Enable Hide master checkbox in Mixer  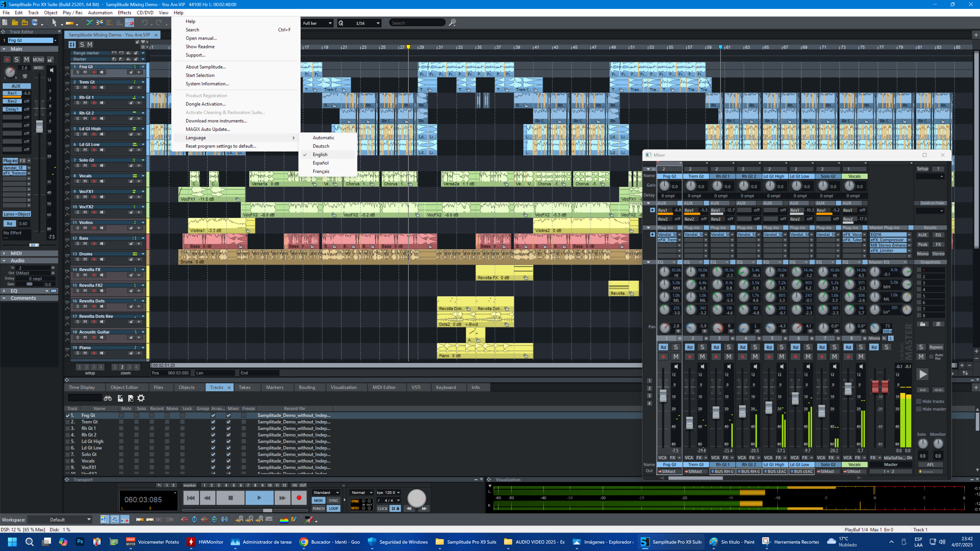coord(919,409)
